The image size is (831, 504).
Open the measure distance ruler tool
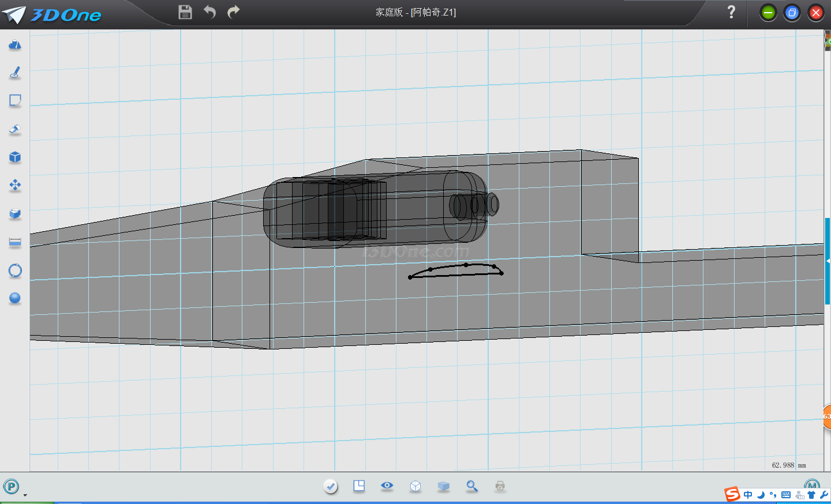coord(15,242)
